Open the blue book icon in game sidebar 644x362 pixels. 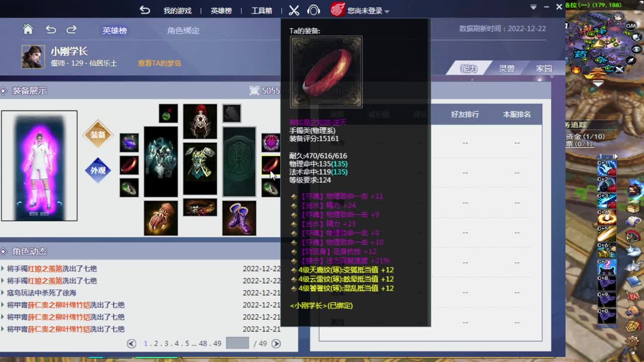tap(633, 281)
